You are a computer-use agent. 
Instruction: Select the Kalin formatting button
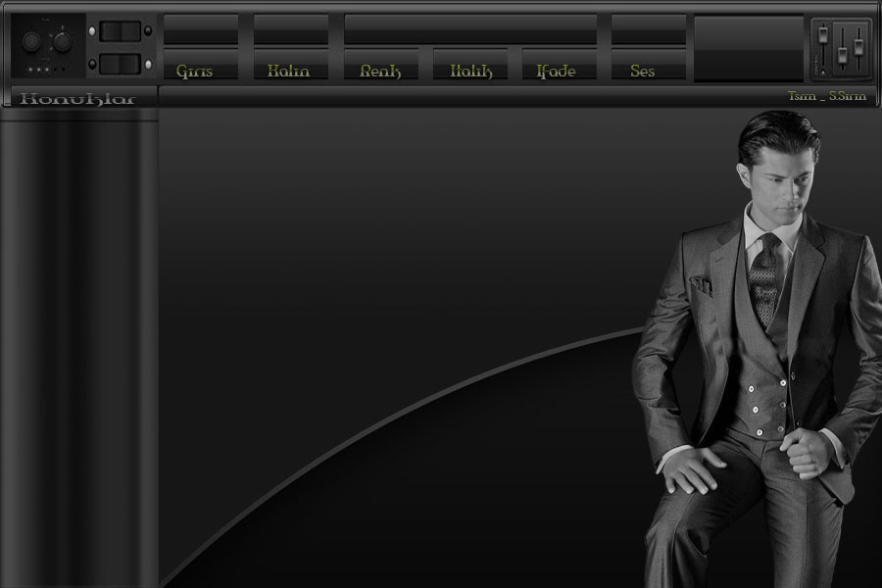pos(290,71)
